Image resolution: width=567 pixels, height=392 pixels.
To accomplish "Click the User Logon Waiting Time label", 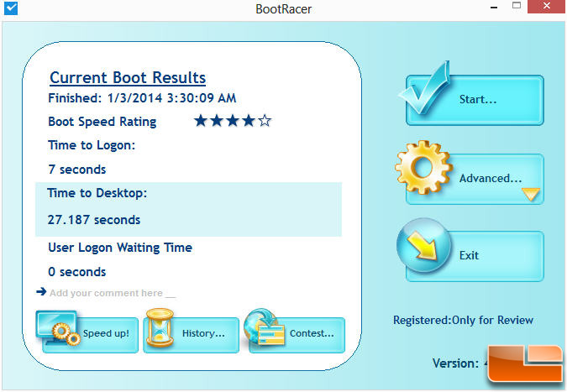I will (120, 248).
